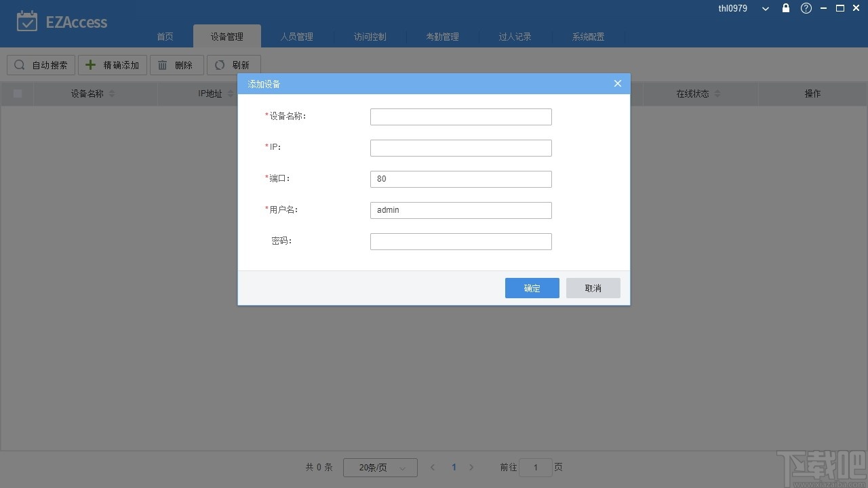868x488 pixels.
Task: Click inside the 设备名称 input field
Action: click(x=460, y=116)
